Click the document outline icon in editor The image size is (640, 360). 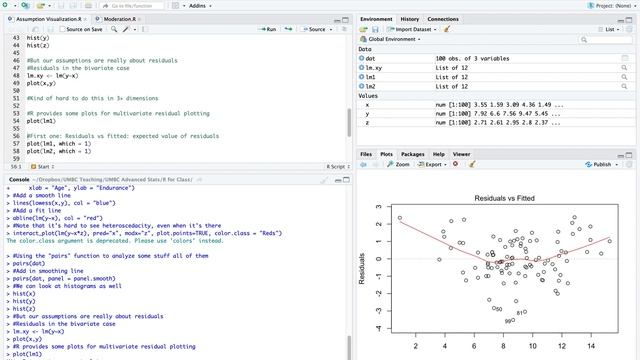click(x=344, y=29)
